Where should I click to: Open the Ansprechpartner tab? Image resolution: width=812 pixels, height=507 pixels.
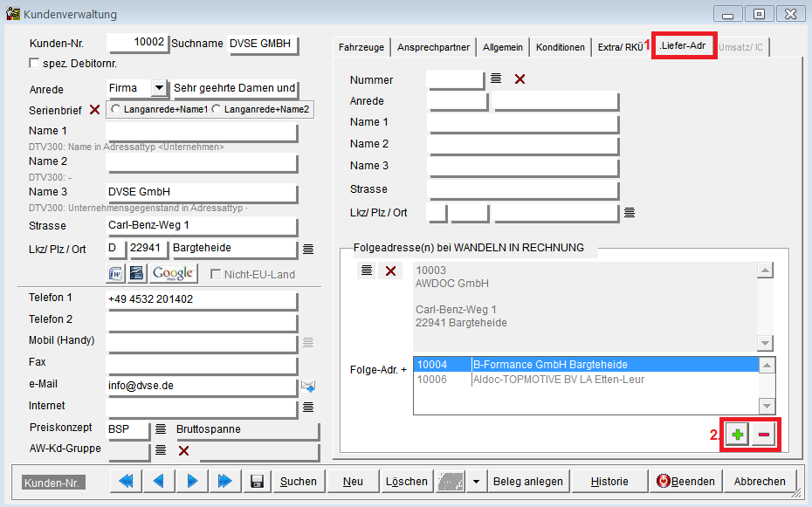tap(433, 47)
